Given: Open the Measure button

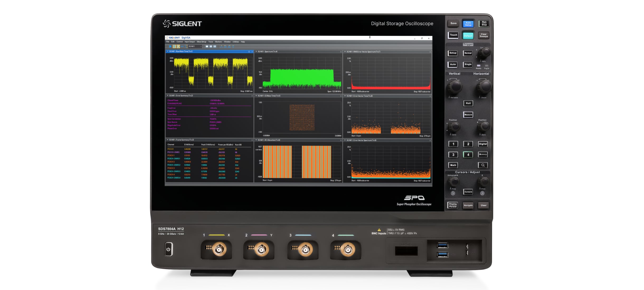Looking at the screenshot, I should point(468,114).
